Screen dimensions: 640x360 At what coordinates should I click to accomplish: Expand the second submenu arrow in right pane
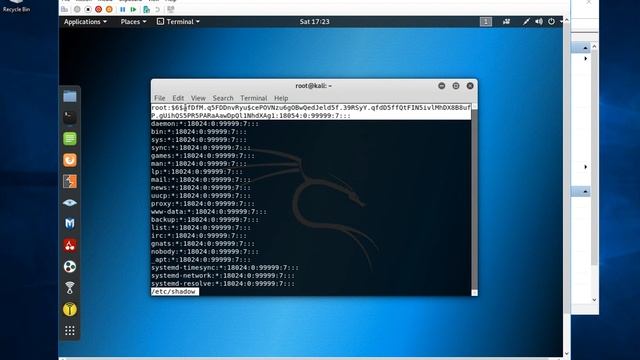[586, 167]
